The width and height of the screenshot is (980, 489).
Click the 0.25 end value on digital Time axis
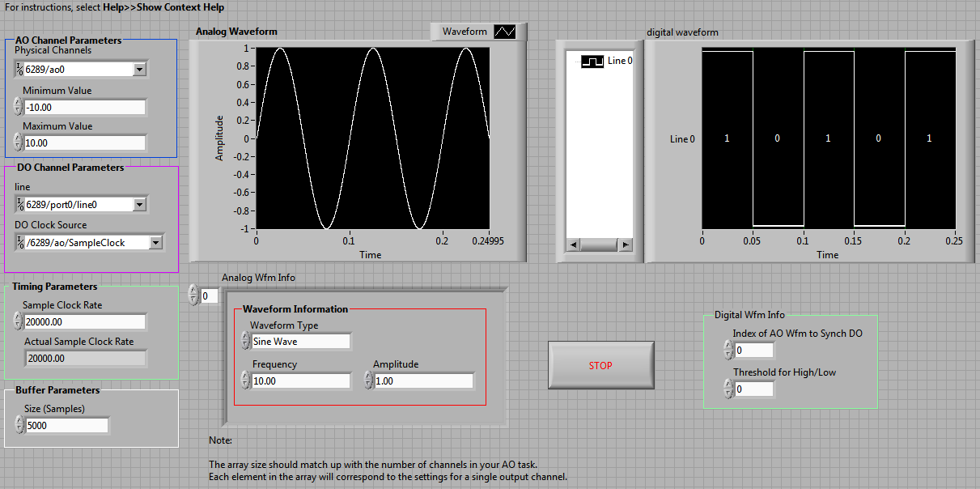pos(955,241)
